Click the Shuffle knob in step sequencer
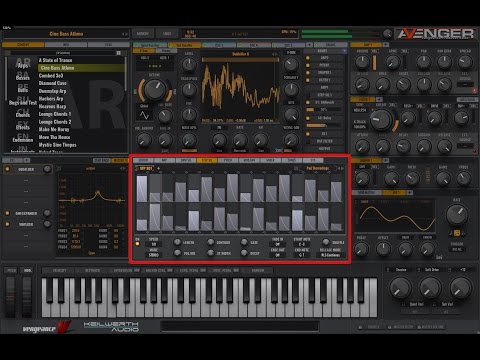This screenshot has height=360, width=480. pyautogui.click(x=326, y=242)
